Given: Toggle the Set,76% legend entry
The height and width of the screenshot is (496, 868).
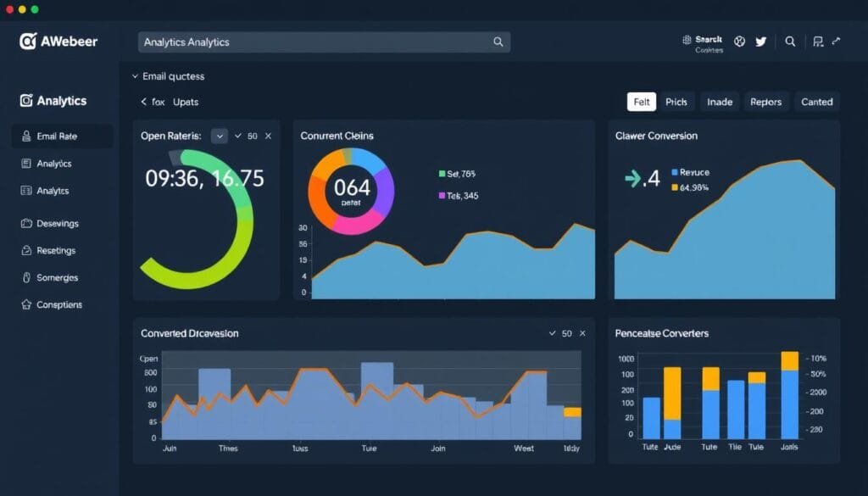Looking at the screenshot, I should click(x=458, y=174).
